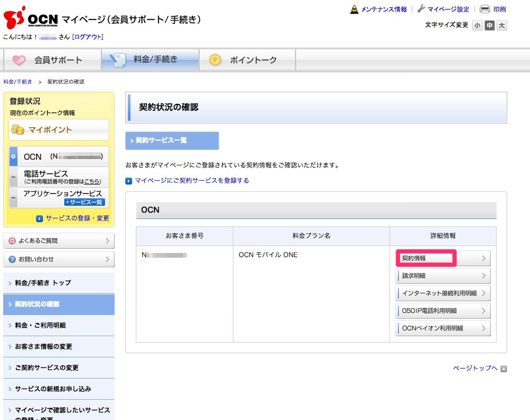
Task: Open お問い合わせ button
Action: point(59,259)
